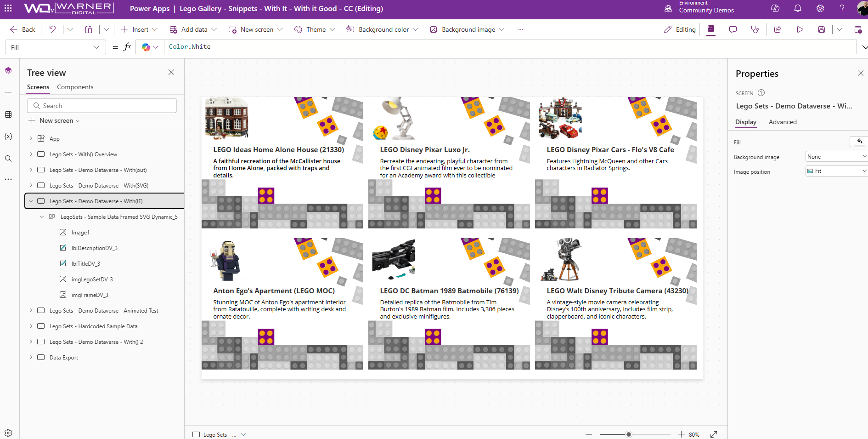The image size is (868, 439).
Task: Expand the App tree node
Action: coord(31,138)
